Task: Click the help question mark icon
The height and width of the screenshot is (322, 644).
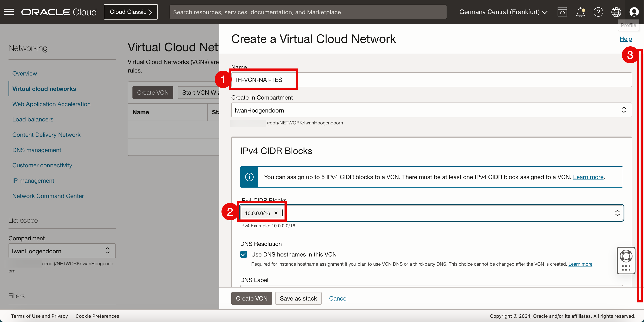Action: tap(598, 12)
